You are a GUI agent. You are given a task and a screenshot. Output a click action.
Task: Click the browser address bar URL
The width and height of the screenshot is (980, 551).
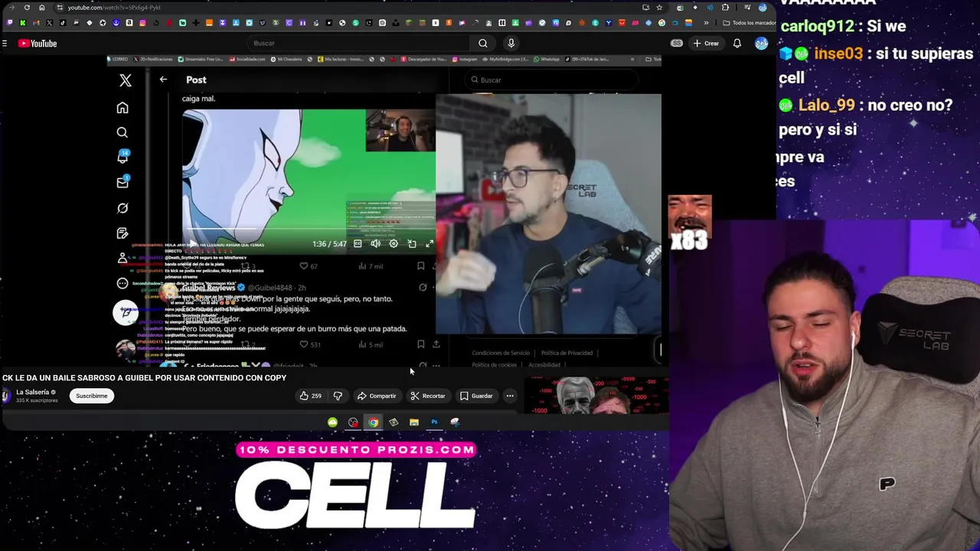[114, 8]
